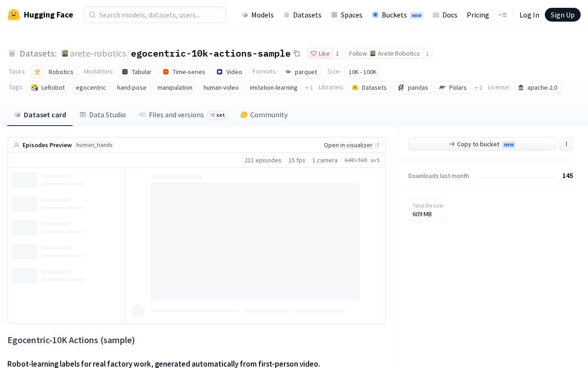The height and width of the screenshot is (368, 588).
Task: Focus the search models and datasets field
Action: [155, 15]
